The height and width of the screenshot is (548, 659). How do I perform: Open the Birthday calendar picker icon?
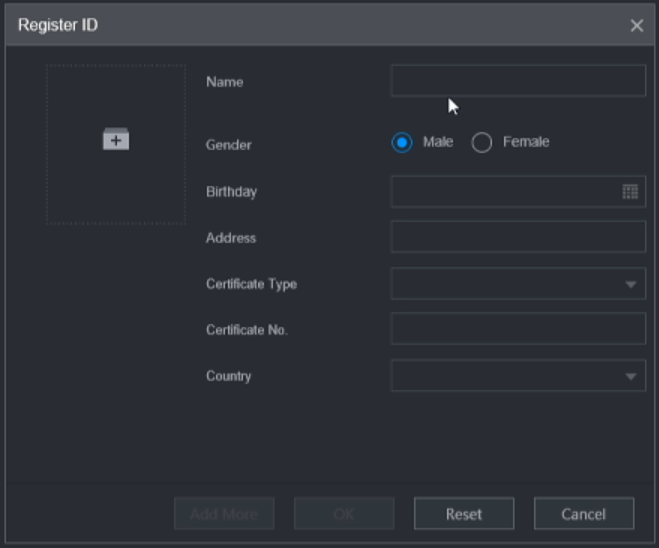coord(630,191)
